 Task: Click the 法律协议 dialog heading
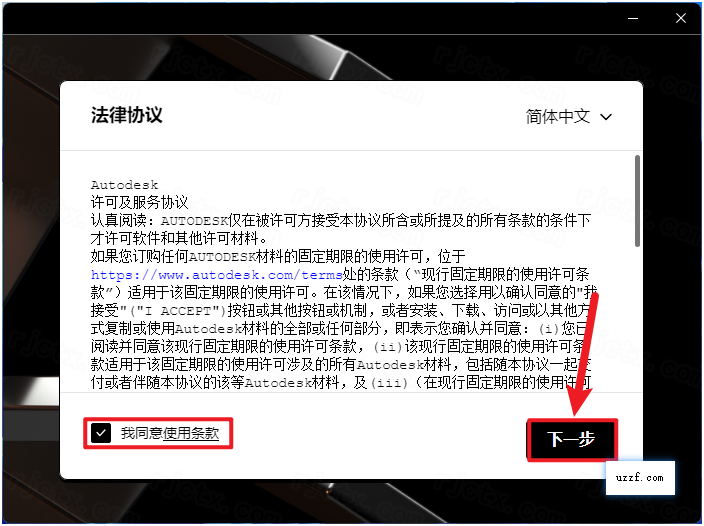[x=126, y=115]
